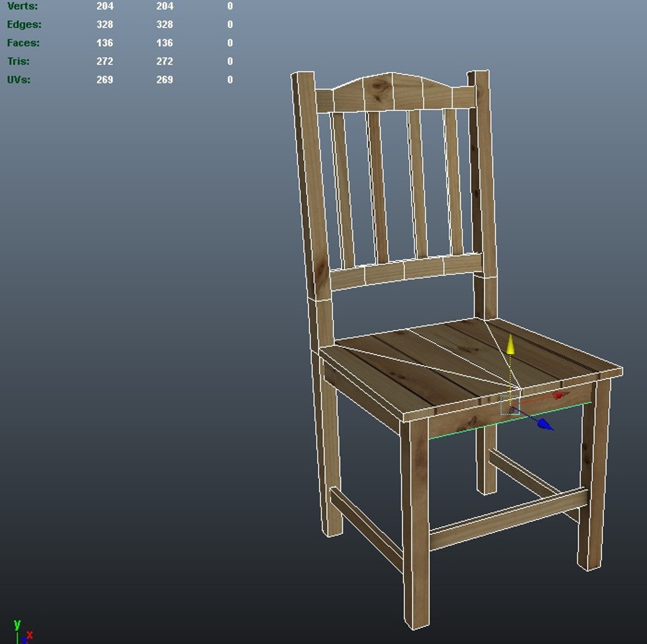Click the blue Z-axis move arrow

(545, 425)
